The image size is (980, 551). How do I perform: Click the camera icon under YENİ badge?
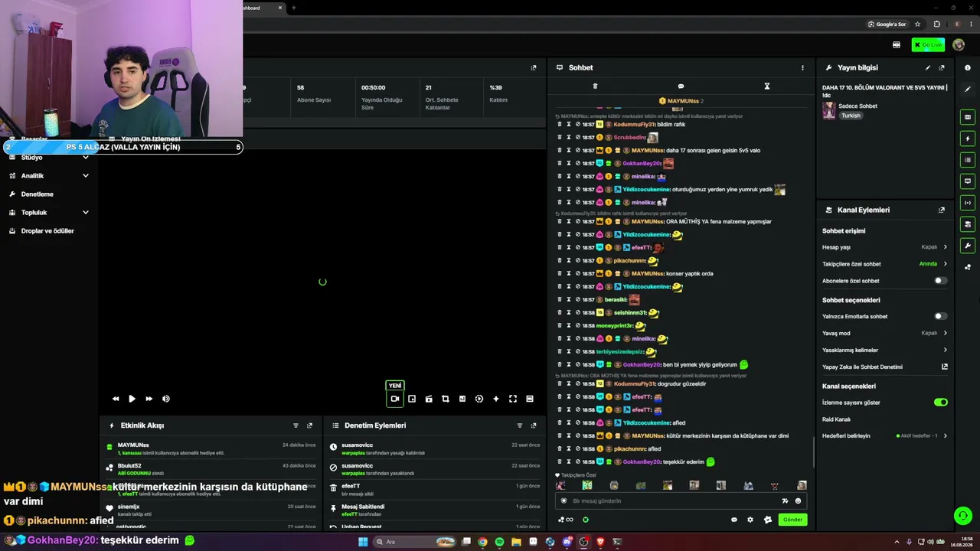(x=395, y=399)
